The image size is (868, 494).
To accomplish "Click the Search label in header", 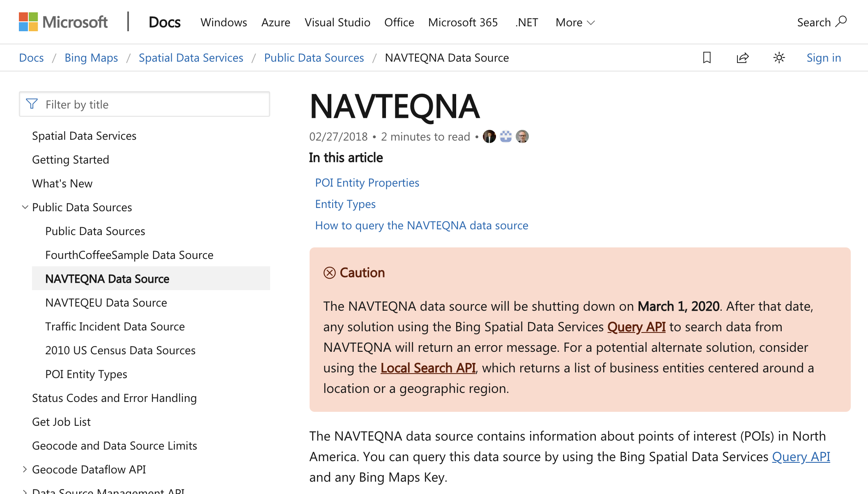I will pos(814,22).
